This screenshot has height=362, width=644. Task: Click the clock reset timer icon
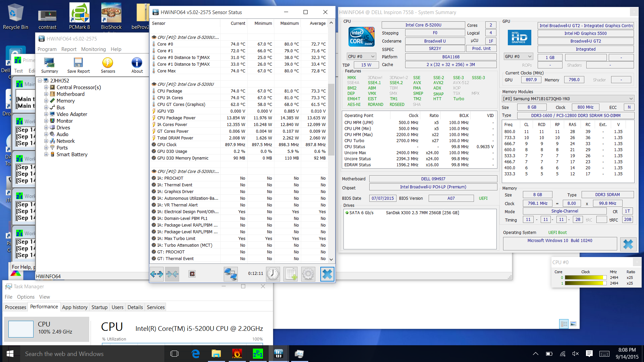pyautogui.click(x=273, y=274)
